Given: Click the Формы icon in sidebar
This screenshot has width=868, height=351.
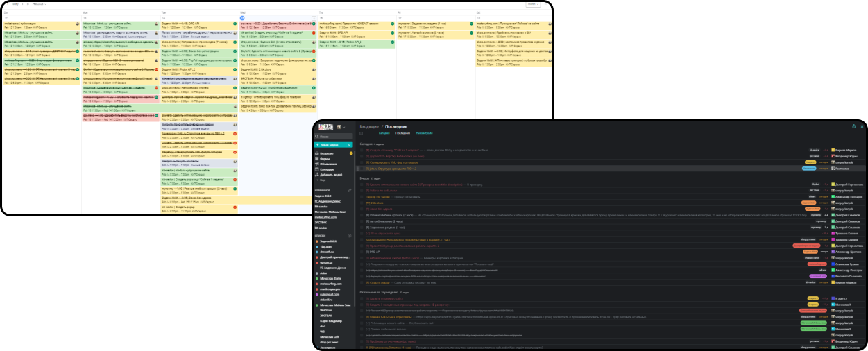Looking at the screenshot, I should point(317,159).
